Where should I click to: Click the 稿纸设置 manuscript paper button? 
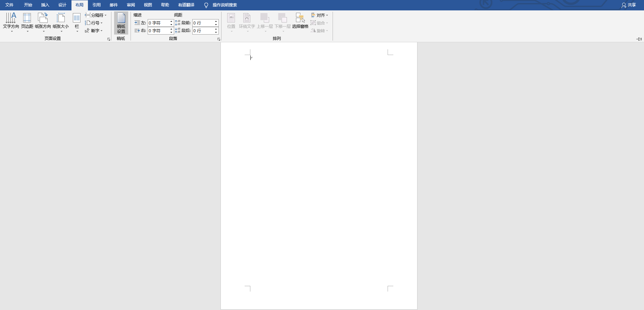click(121, 23)
